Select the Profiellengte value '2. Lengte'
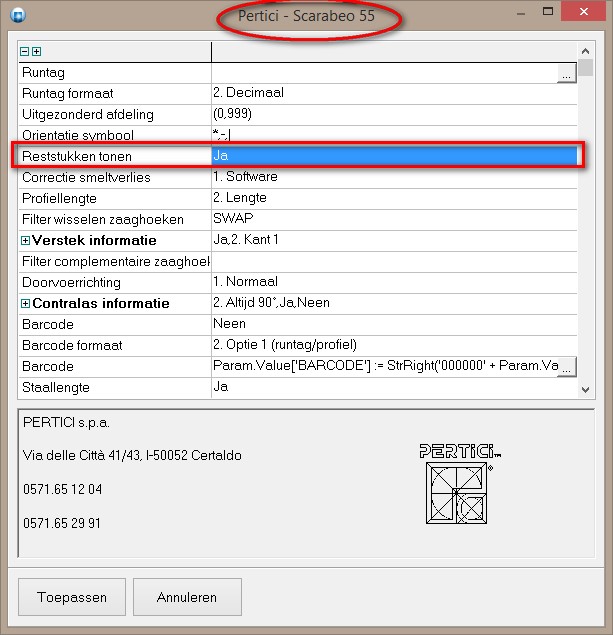Viewport: 613px width, 635px height. 240,198
